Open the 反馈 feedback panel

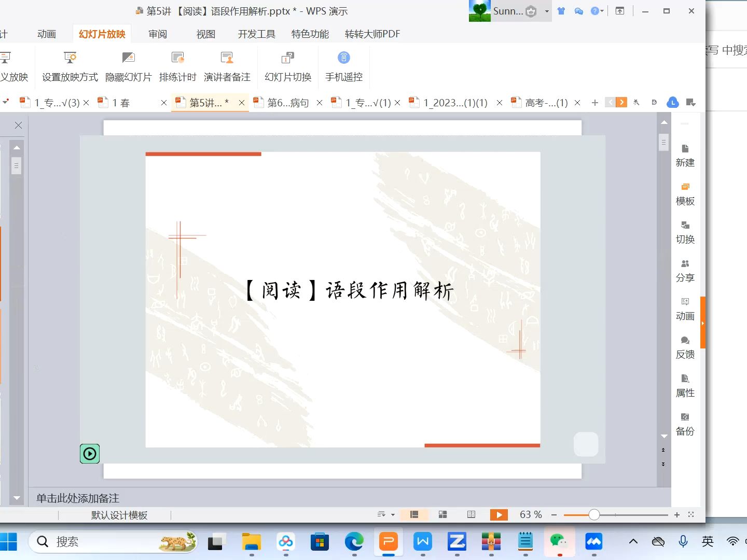pyautogui.click(x=685, y=347)
